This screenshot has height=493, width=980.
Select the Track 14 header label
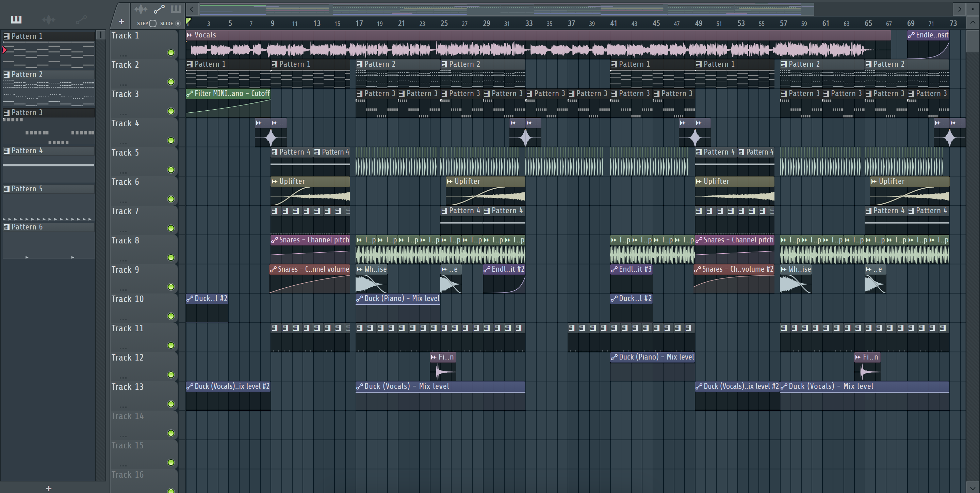coord(128,416)
